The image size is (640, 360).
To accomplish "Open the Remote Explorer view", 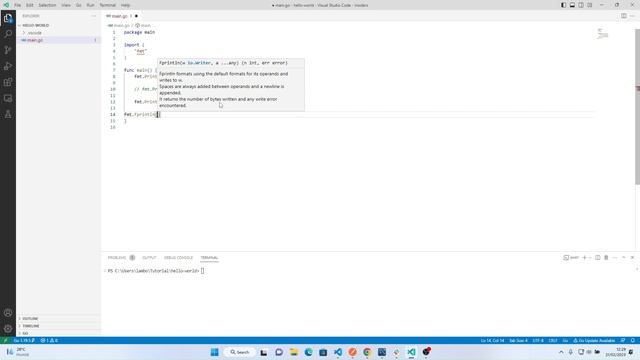I will pos(8,98).
